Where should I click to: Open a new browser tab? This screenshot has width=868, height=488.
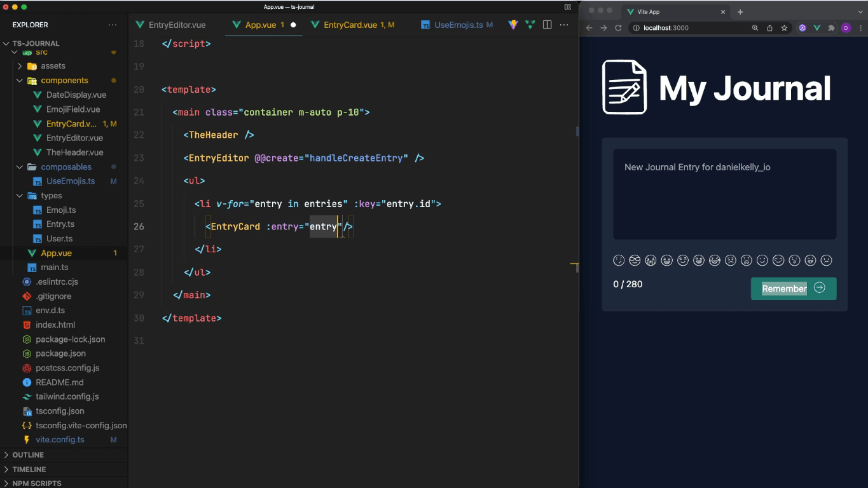point(740,12)
